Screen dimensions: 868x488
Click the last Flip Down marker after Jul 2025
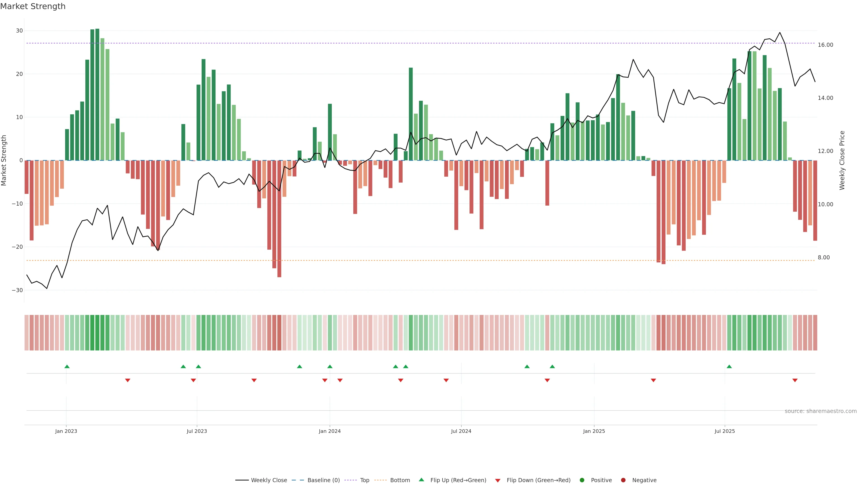pos(795,380)
